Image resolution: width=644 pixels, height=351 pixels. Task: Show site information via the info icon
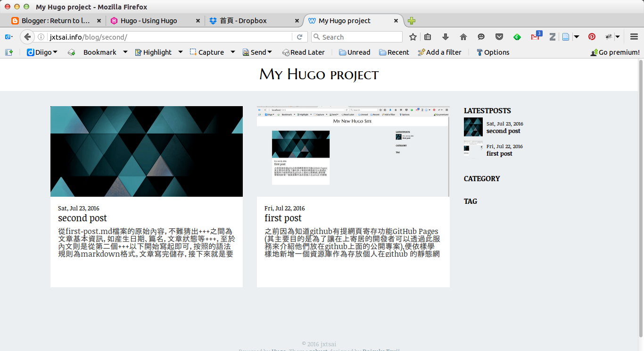click(41, 37)
